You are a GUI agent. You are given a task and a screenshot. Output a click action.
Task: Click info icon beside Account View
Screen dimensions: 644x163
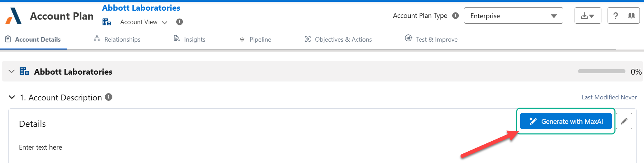(179, 22)
